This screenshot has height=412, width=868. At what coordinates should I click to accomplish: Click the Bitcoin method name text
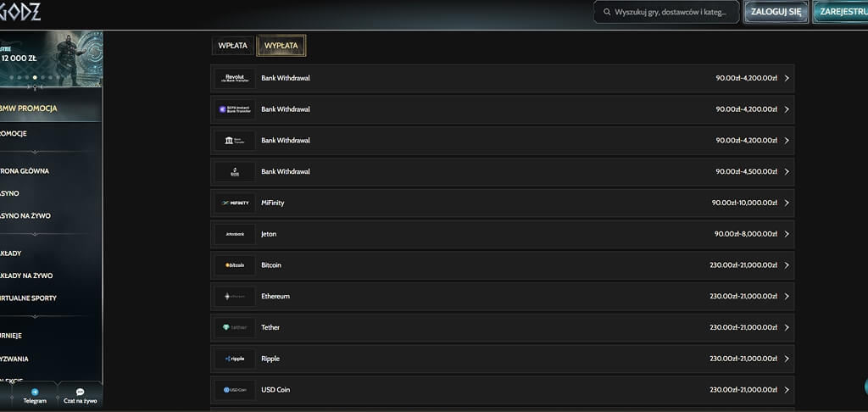tap(271, 265)
